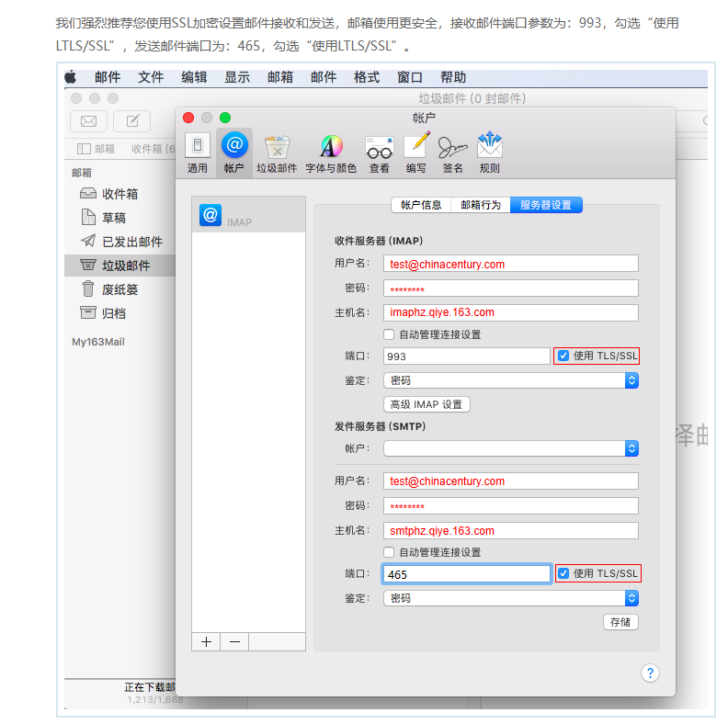This screenshot has height=724, width=728.
Task: Click IMAP password field
Action: point(511,288)
